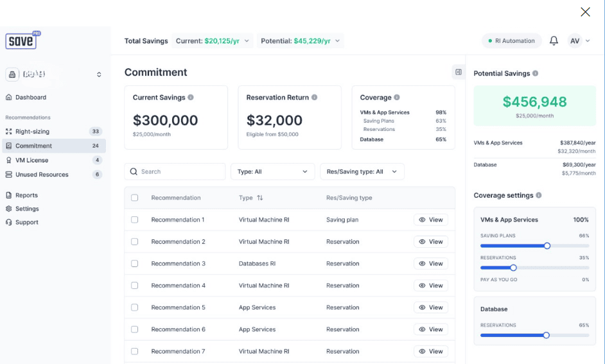Viewport: 605px width, 364px height.
Task: Click the Saving Plans slider handle
Action: [547, 246]
